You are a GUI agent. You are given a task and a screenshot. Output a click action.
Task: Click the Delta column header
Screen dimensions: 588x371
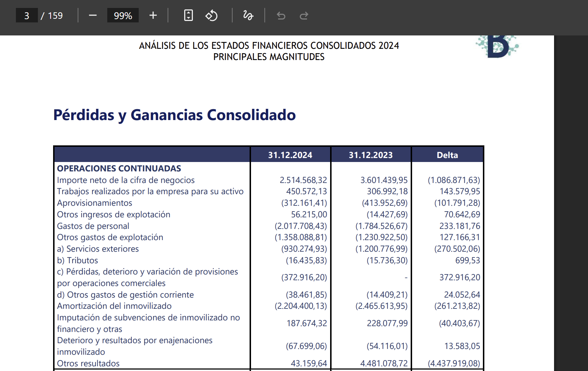pos(447,155)
